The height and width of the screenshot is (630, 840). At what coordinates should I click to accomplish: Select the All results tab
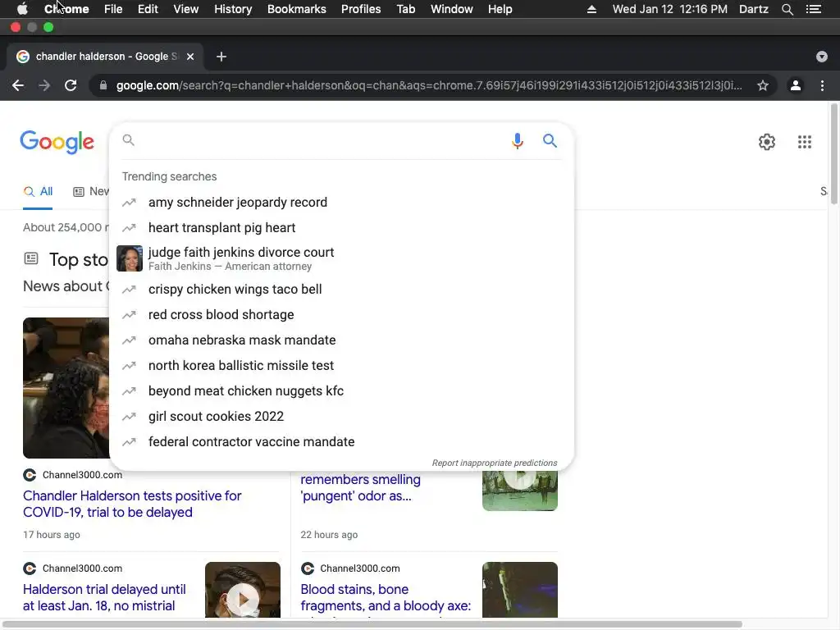(38, 192)
